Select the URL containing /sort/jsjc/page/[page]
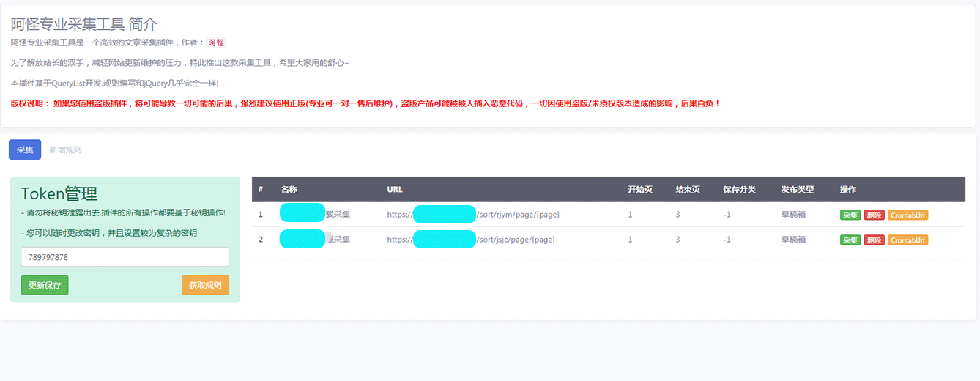This screenshot has height=381, width=980. click(470, 240)
